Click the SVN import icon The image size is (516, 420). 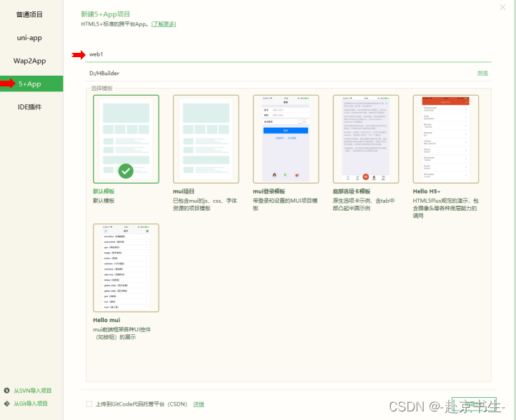tap(6, 391)
